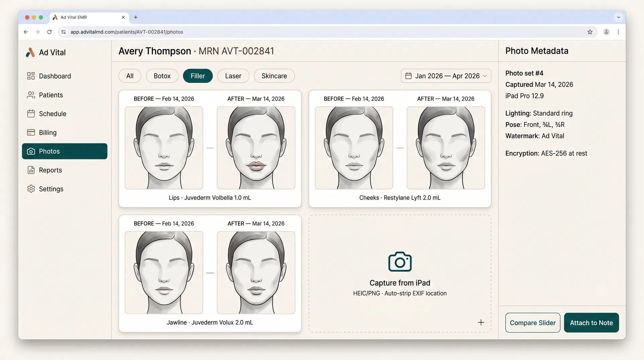This screenshot has height=360, width=644.
Task: Open the Patients panel icon
Action: click(31, 95)
